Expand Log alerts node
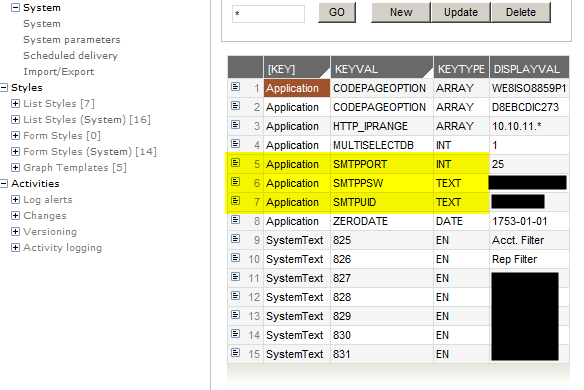Viewport: 584px width, 390px height. pos(15,200)
